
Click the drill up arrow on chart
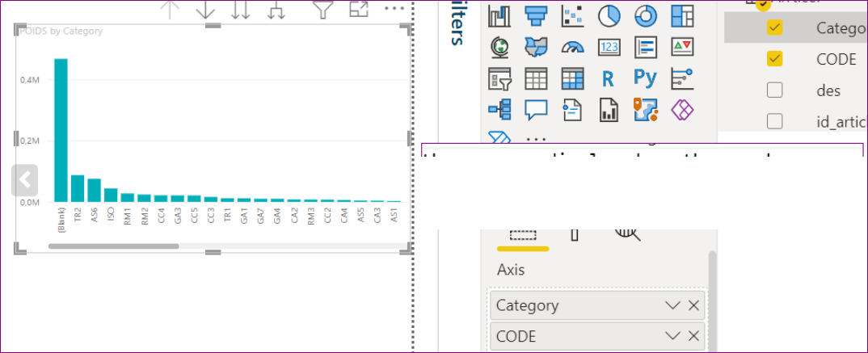pos(170,10)
